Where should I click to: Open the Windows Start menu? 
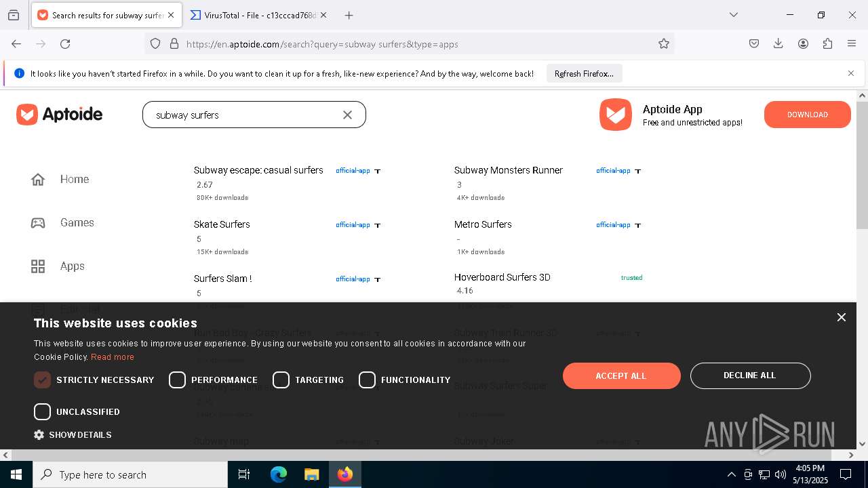pyautogui.click(x=16, y=474)
